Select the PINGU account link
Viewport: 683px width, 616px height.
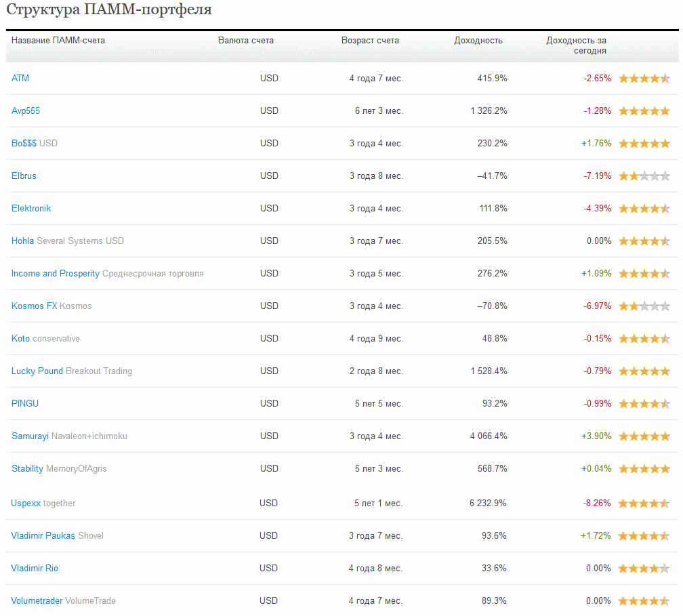click(x=25, y=404)
